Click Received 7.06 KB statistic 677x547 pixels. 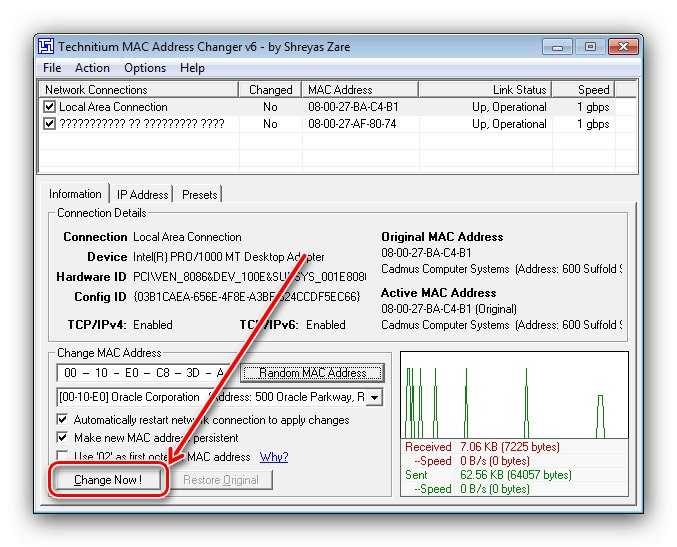click(x=482, y=446)
